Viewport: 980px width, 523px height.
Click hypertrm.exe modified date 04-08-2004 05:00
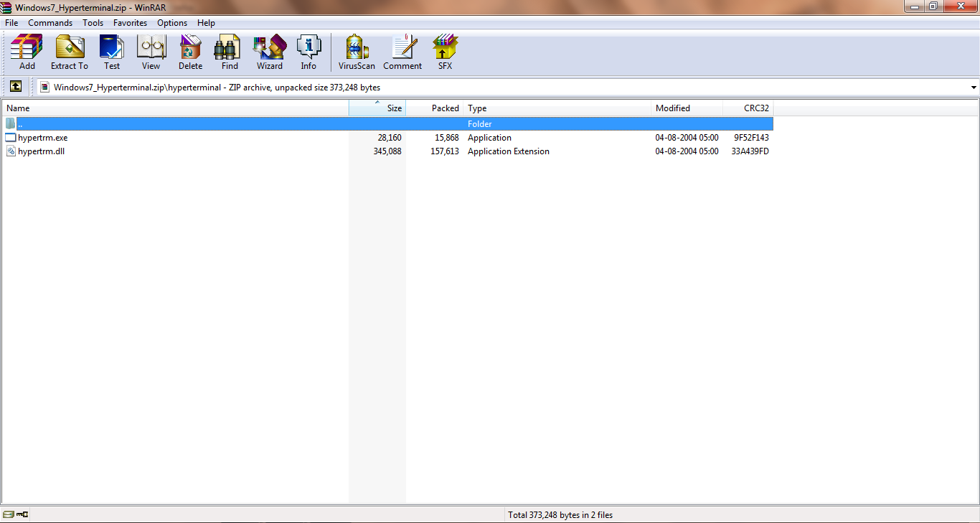pyautogui.click(x=687, y=138)
